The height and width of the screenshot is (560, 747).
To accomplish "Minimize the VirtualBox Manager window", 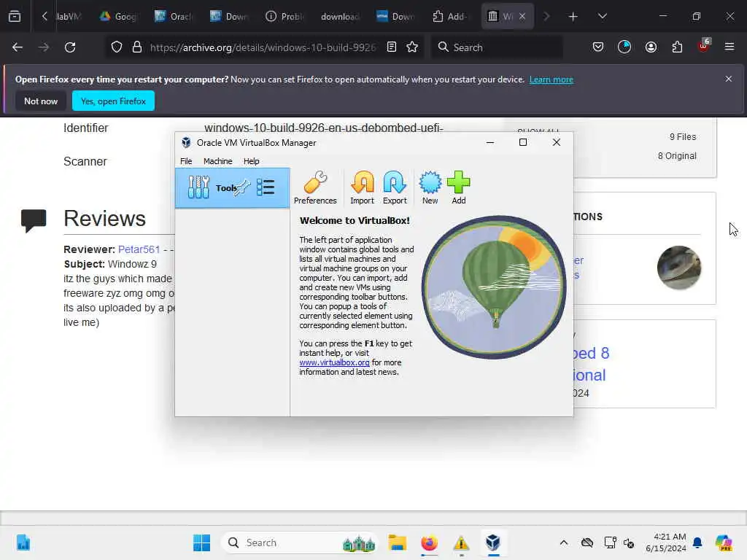I will [489, 142].
